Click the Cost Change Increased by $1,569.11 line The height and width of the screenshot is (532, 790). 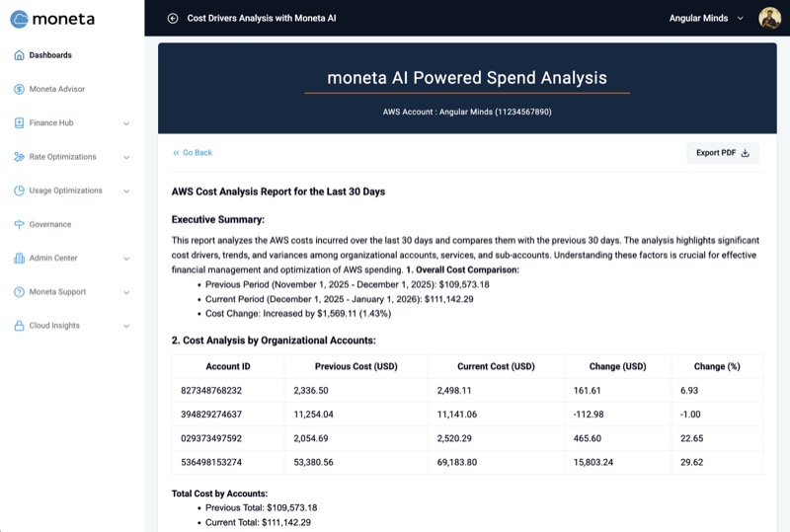click(298, 314)
